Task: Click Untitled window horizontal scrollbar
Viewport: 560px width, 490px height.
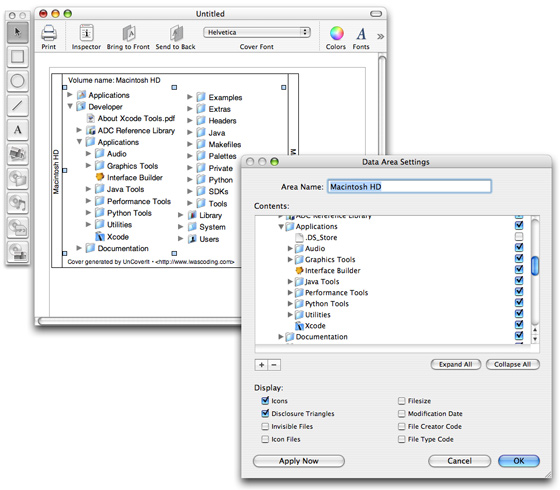Action: [x=139, y=321]
